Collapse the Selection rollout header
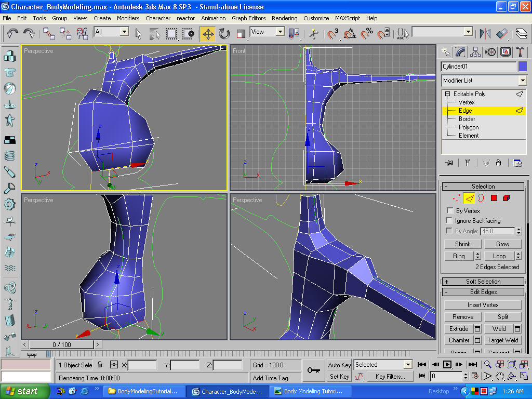 [483, 187]
